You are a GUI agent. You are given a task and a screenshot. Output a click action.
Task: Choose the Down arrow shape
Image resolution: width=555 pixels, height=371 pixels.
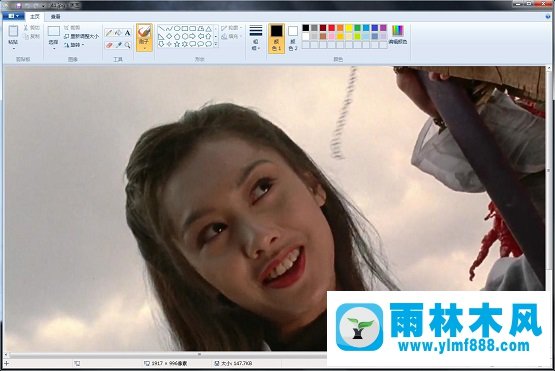coord(161,44)
